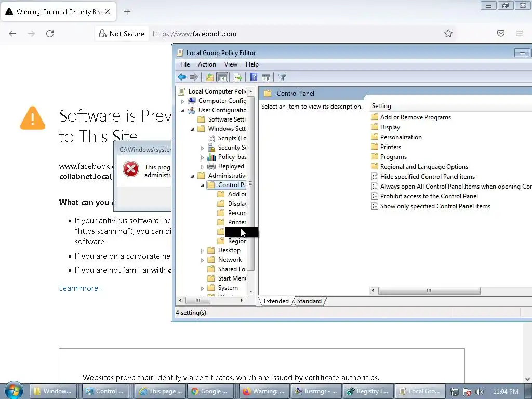The width and height of the screenshot is (532, 399).
Task: Switch to Control Panel taskbar button
Action: pos(105,391)
